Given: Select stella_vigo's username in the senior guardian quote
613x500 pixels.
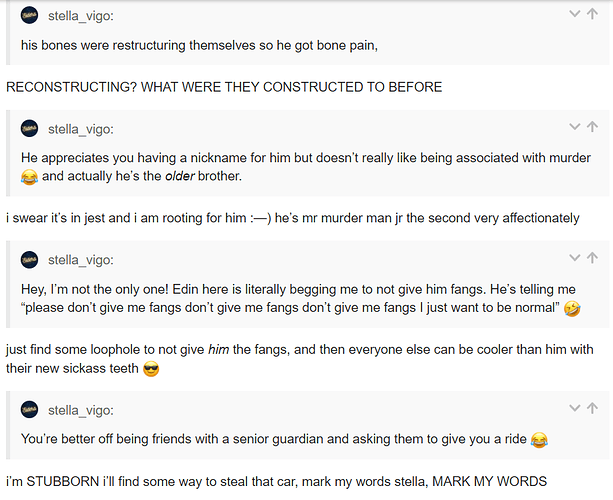Looking at the screenshot, I should [x=81, y=409].
